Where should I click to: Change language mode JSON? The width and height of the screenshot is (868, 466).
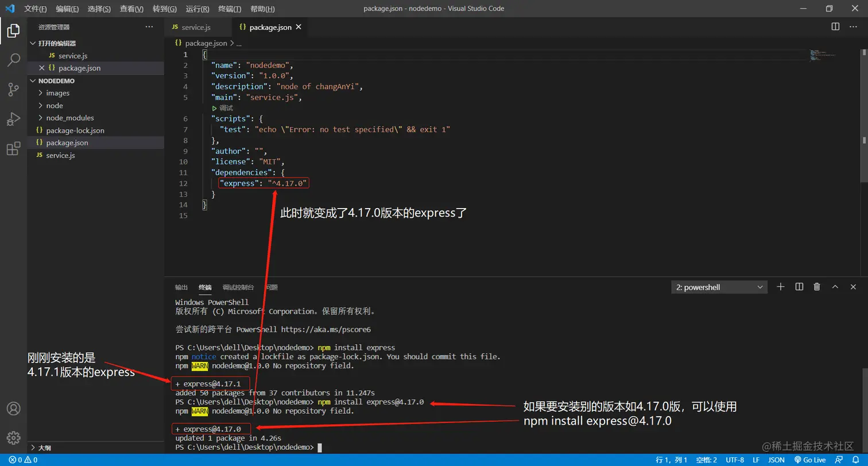point(776,460)
